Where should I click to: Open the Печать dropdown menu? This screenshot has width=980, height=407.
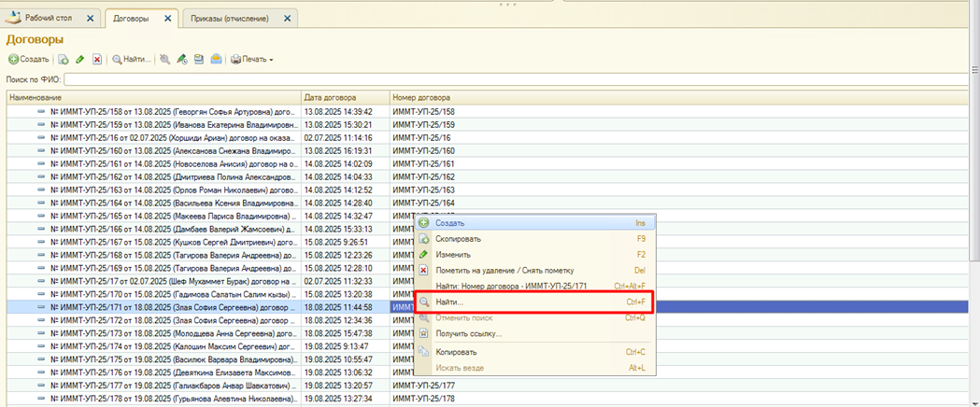pos(252,59)
